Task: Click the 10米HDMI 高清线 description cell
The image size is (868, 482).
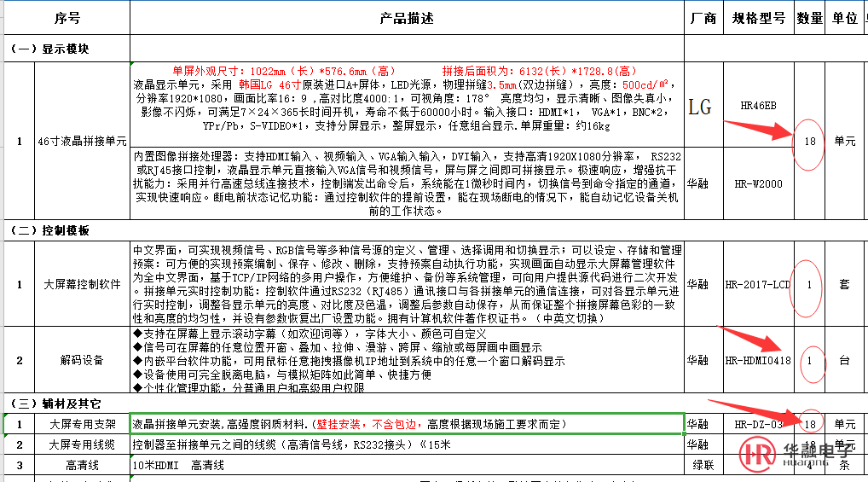Action: [407, 465]
